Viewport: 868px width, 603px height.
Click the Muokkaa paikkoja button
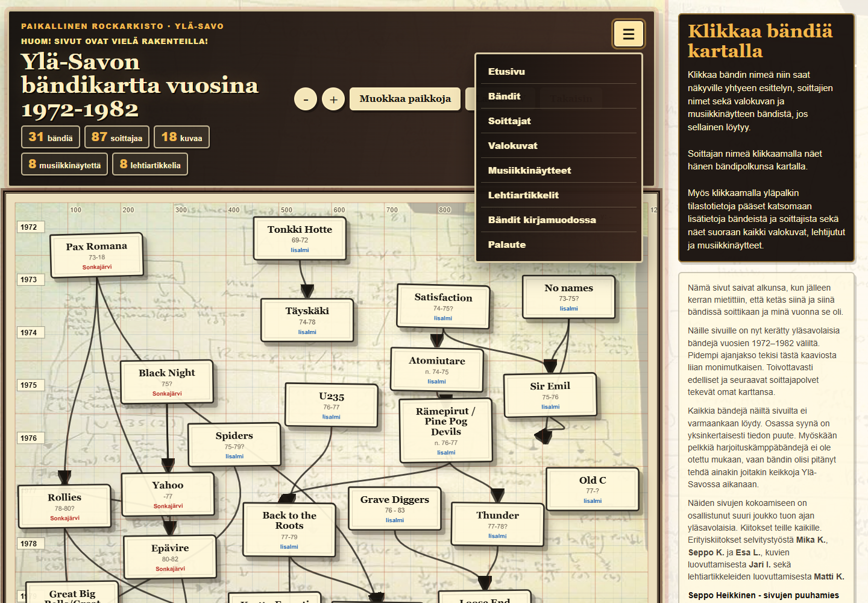pos(405,99)
